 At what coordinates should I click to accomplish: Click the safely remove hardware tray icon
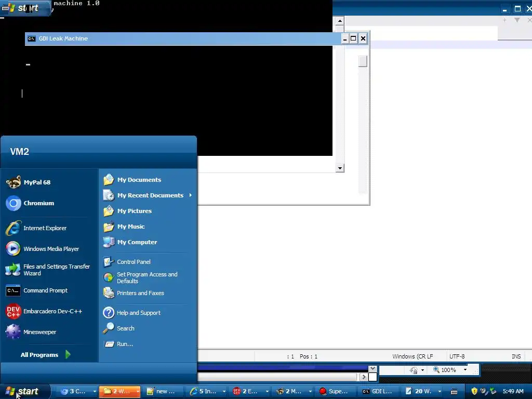(x=493, y=391)
